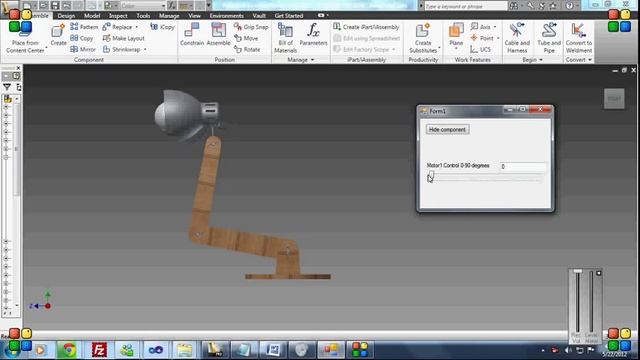Select the Create component tool
This screenshot has height=360, width=640.
(58, 35)
